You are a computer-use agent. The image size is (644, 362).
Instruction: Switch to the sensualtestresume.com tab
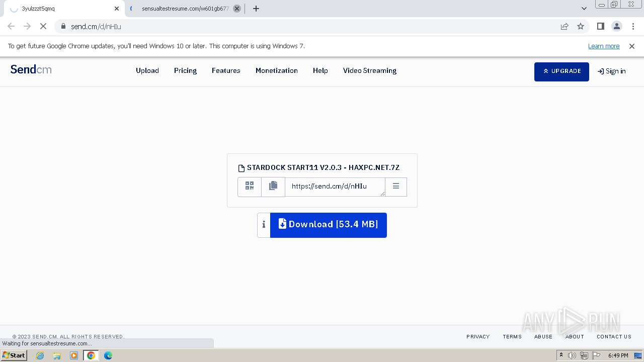click(x=185, y=9)
